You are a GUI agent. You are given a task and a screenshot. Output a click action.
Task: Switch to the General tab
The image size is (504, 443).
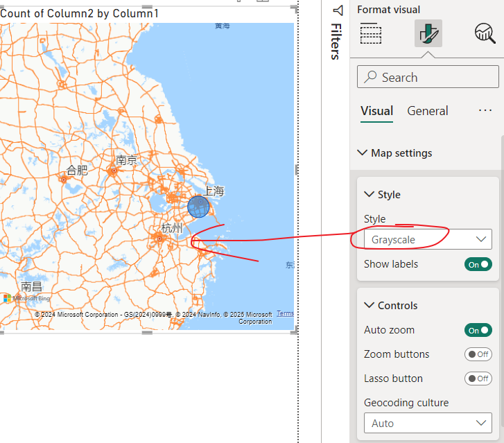click(x=428, y=111)
